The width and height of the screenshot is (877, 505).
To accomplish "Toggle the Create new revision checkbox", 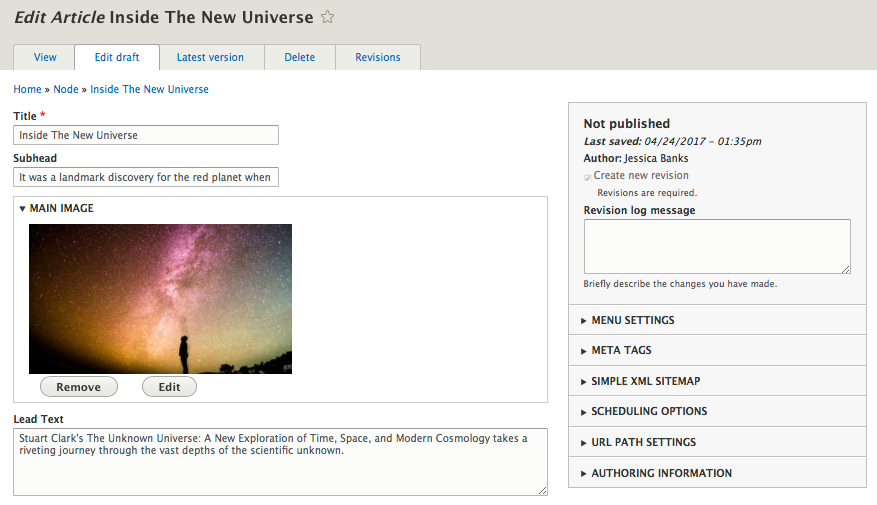I will click(x=587, y=178).
